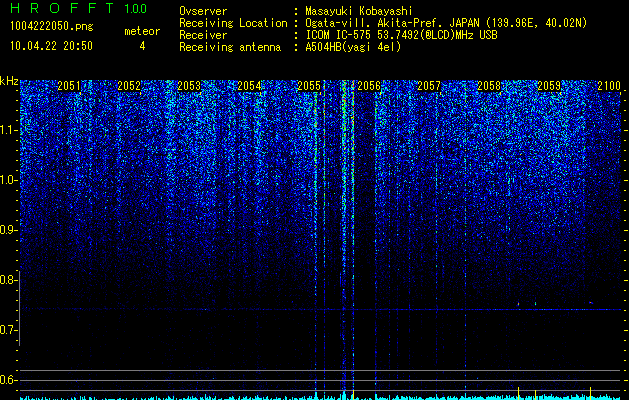Click the 2057 time marker
This screenshot has width=629, height=400.
tap(429, 86)
